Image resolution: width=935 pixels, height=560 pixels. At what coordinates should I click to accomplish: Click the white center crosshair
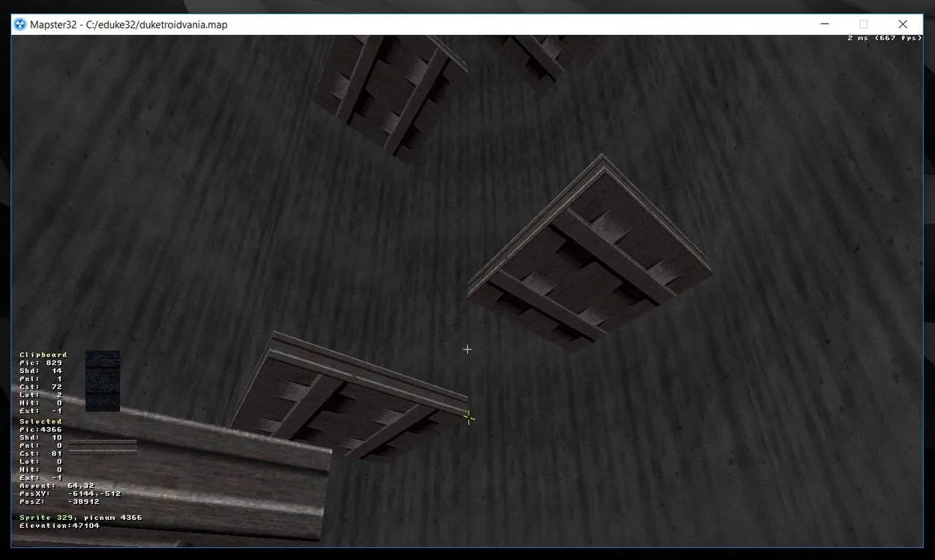[x=467, y=350]
